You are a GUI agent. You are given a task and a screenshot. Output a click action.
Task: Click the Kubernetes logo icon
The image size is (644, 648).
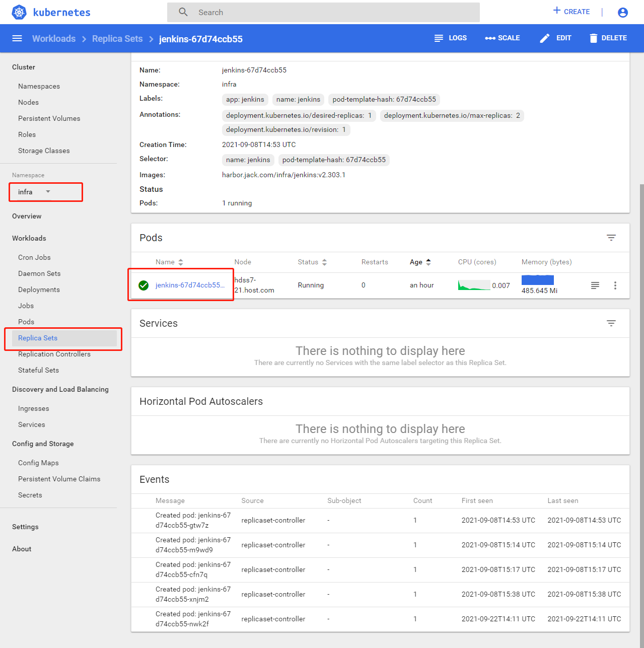(19, 12)
